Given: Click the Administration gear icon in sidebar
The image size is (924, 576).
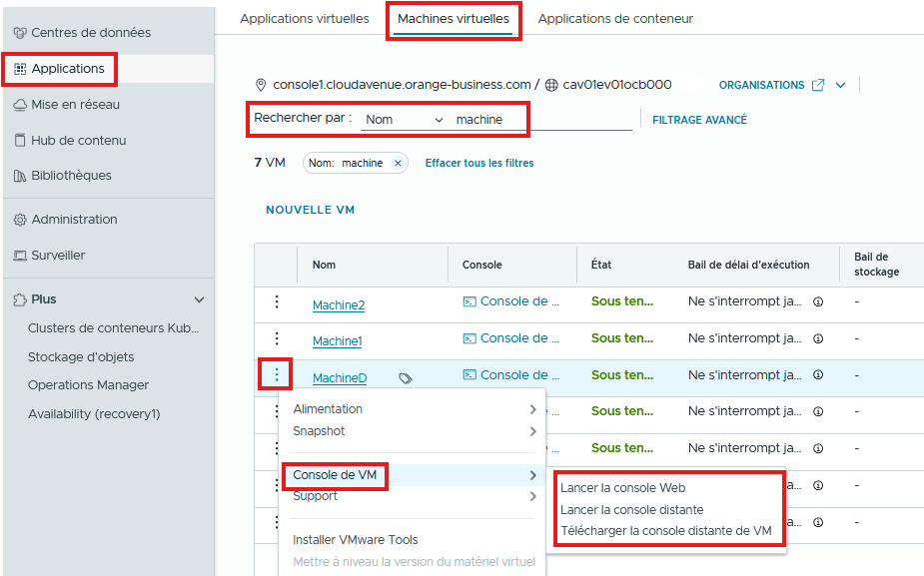Looking at the screenshot, I should 20,220.
